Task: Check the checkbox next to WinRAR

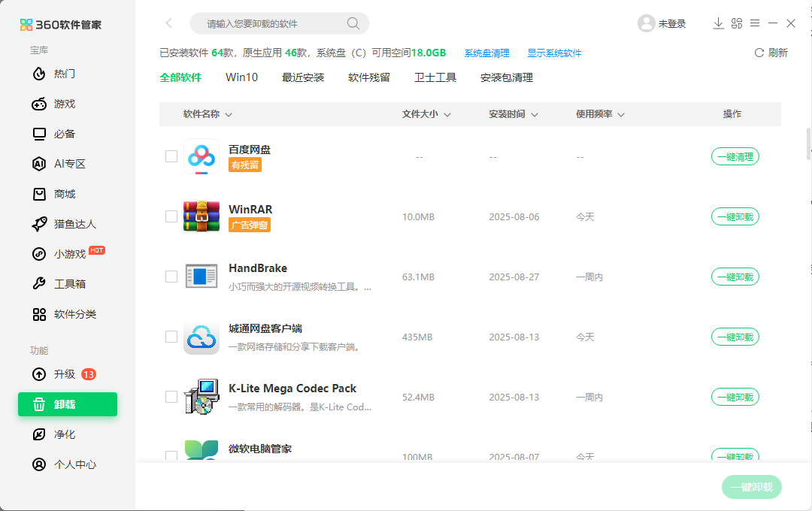Action: point(171,216)
